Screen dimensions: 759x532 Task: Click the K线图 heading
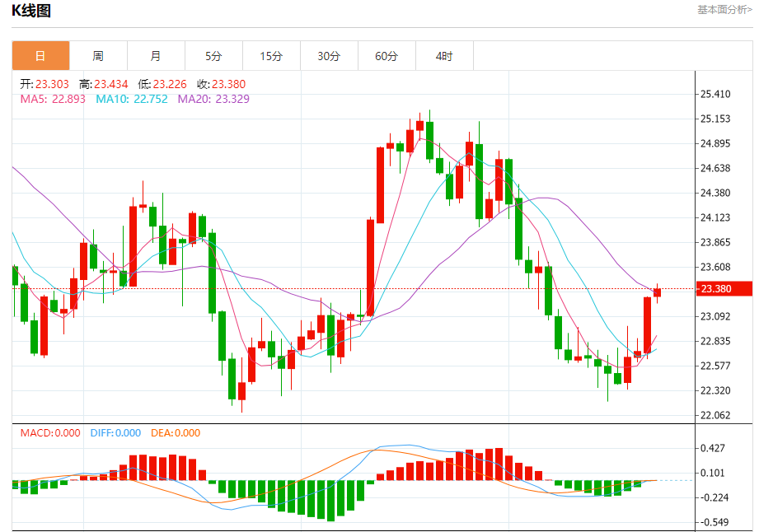click(31, 10)
